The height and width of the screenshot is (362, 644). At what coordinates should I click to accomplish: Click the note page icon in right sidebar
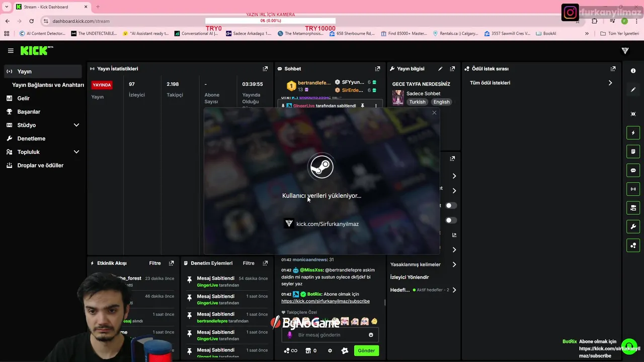633,151
